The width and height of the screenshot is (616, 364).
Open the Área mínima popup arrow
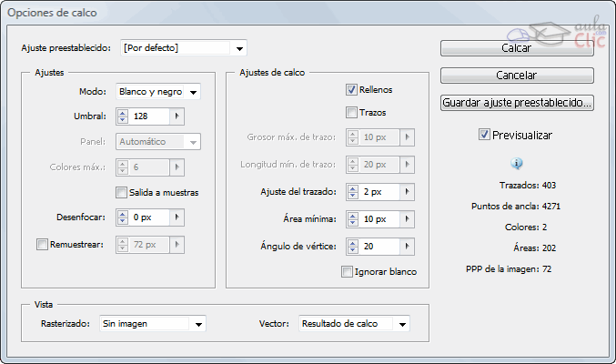(x=407, y=219)
